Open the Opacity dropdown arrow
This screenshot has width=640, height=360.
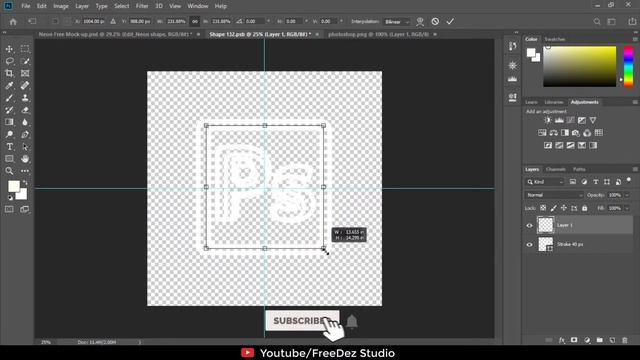click(x=627, y=195)
